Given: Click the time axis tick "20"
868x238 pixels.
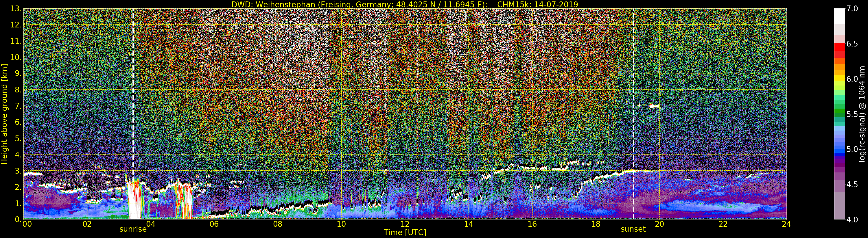Looking at the screenshot, I should point(659,224).
